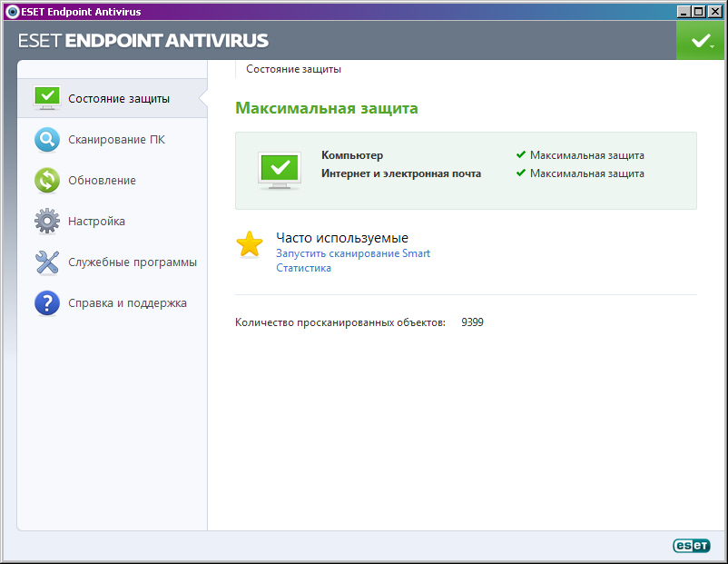Click Интернет и электронная почта label
Viewport: 728px width, 564px height.
point(401,173)
